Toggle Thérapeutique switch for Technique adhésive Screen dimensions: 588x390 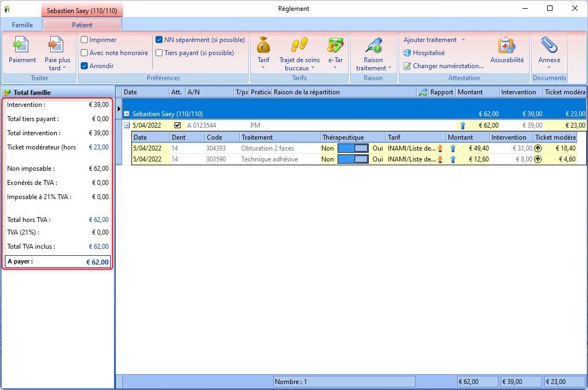[353, 159]
